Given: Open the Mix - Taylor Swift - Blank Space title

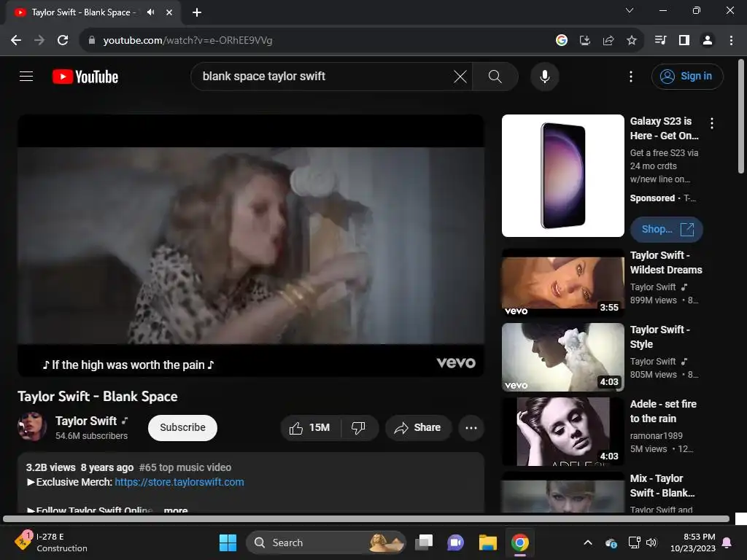Looking at the screenshot, I should (662, 486).
